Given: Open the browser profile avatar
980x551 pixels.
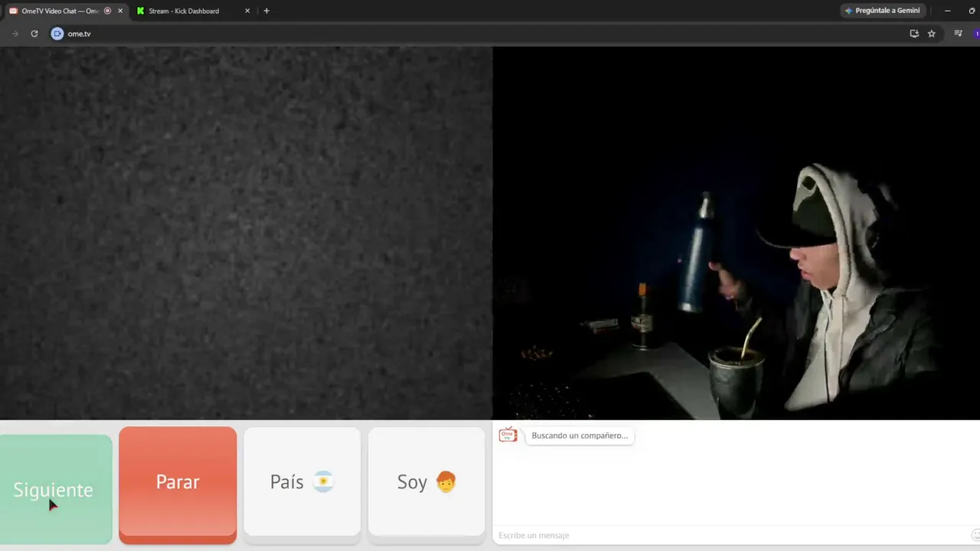Looking at the screenshot, I should [977, 34].
